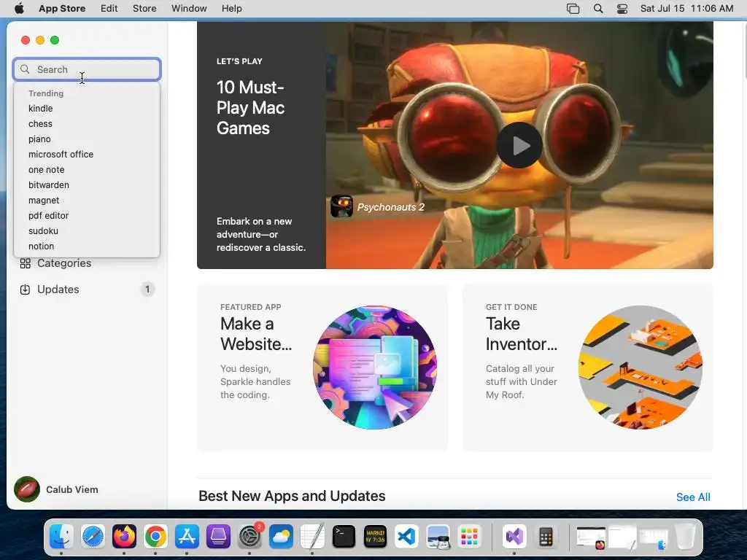The image size is (747, 560).
Task: Launch Visual Studio from the Dock
Action: click(x=514, y=537)
